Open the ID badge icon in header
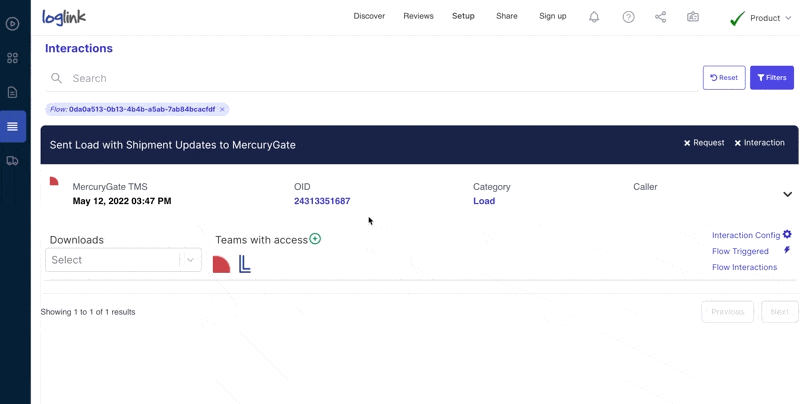This screenshot has height=404, width=800. click(693, 17)
